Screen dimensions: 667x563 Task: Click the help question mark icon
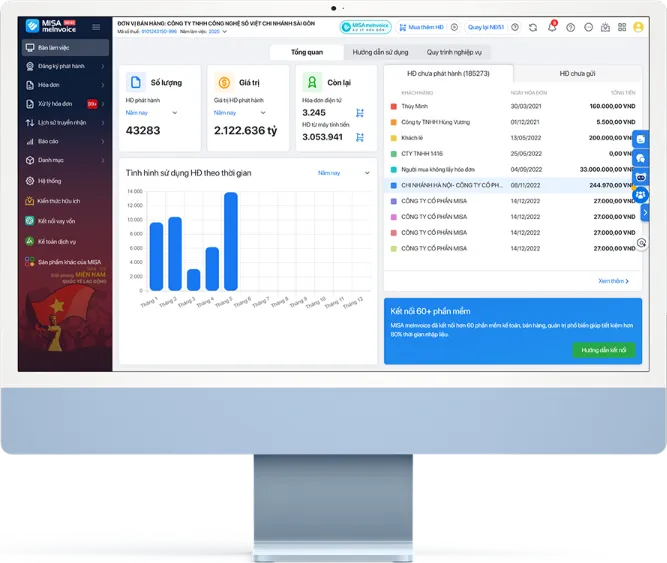point(570,27)
